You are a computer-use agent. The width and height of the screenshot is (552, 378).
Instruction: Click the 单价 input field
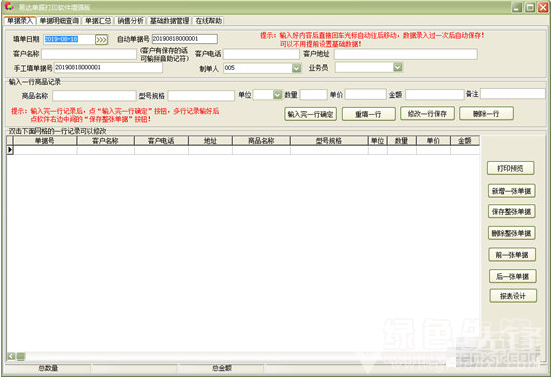coord(365,94)
